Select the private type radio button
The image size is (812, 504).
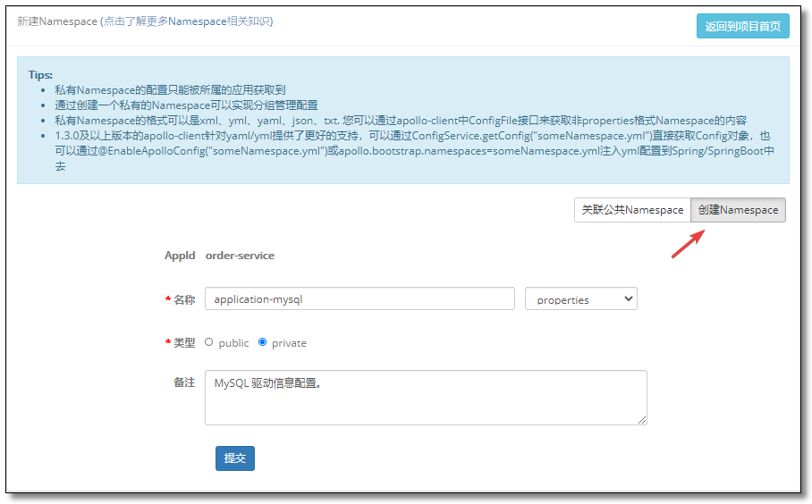[263, 342]
